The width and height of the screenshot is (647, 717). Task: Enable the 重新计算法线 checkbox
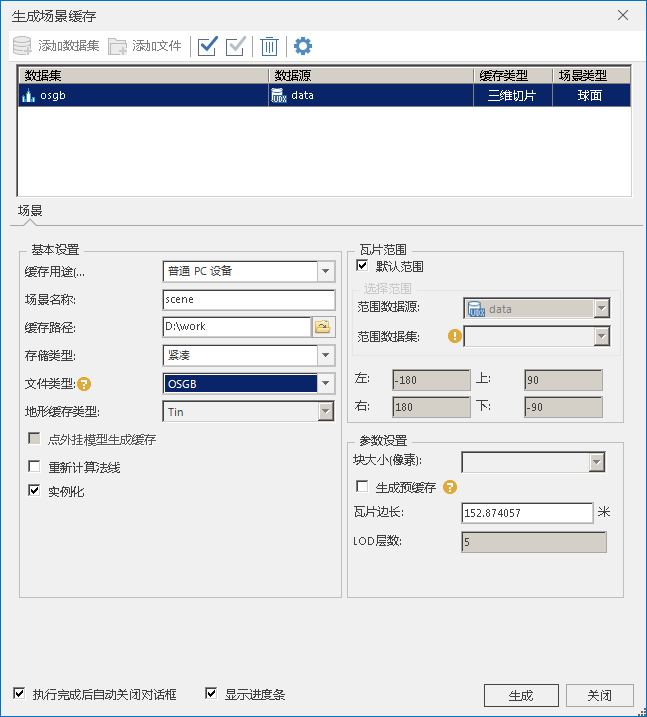pyautogui.click(x=35, y=467)
